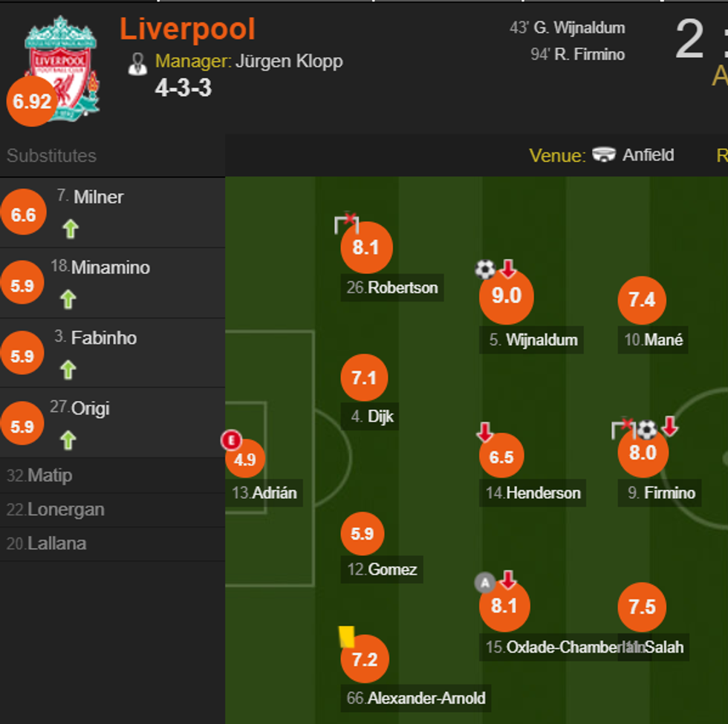This screenshot has height=724, width=728.
Task: Click Salah's 7.5 rating circle
Action: [642, 607]
